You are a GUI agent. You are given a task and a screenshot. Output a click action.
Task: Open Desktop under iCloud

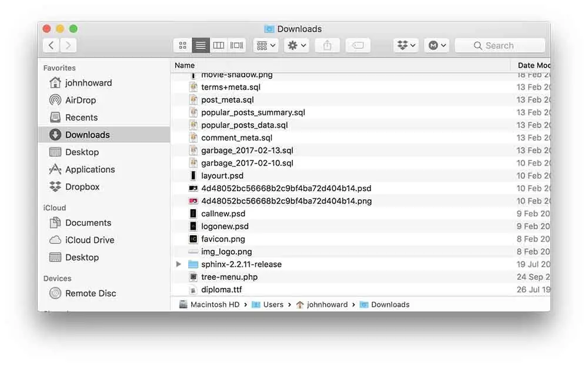pyautogui.click(x=104, y=257)
